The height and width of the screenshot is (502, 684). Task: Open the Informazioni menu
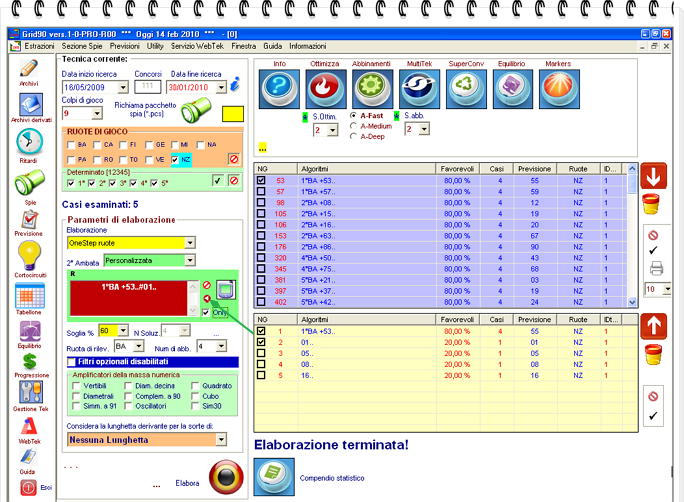(x=308, y=46)
